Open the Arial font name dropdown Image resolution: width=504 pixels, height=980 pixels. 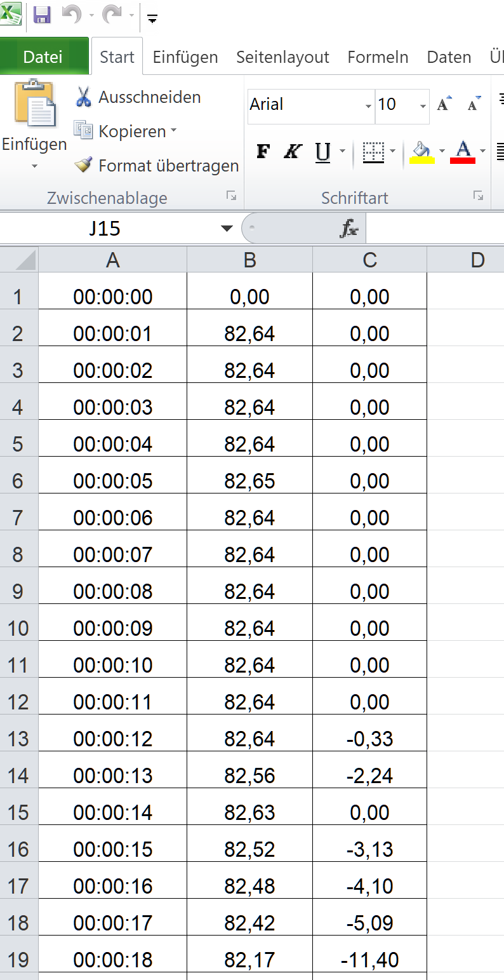[x=368, y=105]
